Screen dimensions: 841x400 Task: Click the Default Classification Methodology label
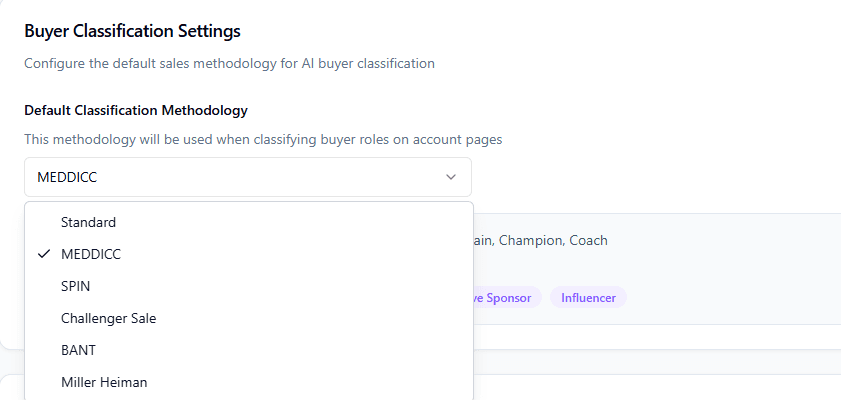[x=136, y=110]
